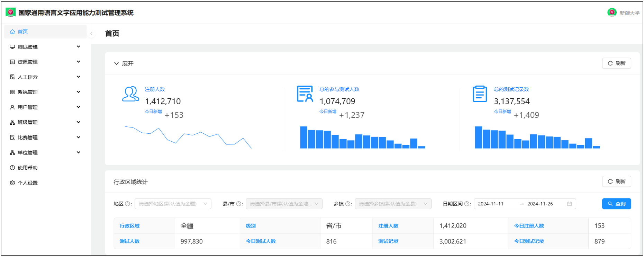Click the help icon beside 日期区间 label

[x=467, y=204]
